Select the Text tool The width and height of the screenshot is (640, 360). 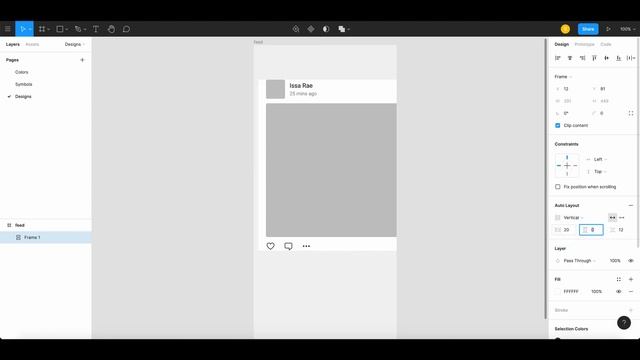coord(96,29)
